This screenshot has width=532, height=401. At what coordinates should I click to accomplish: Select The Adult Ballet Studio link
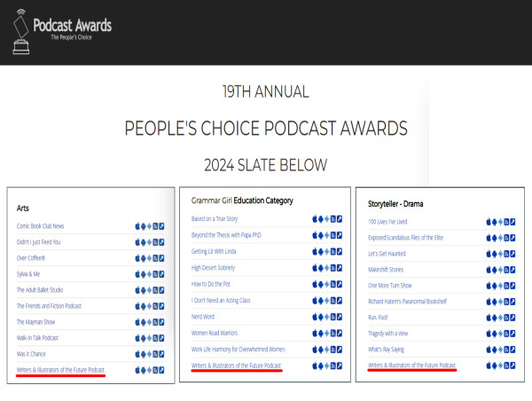(x=40, y=290)
